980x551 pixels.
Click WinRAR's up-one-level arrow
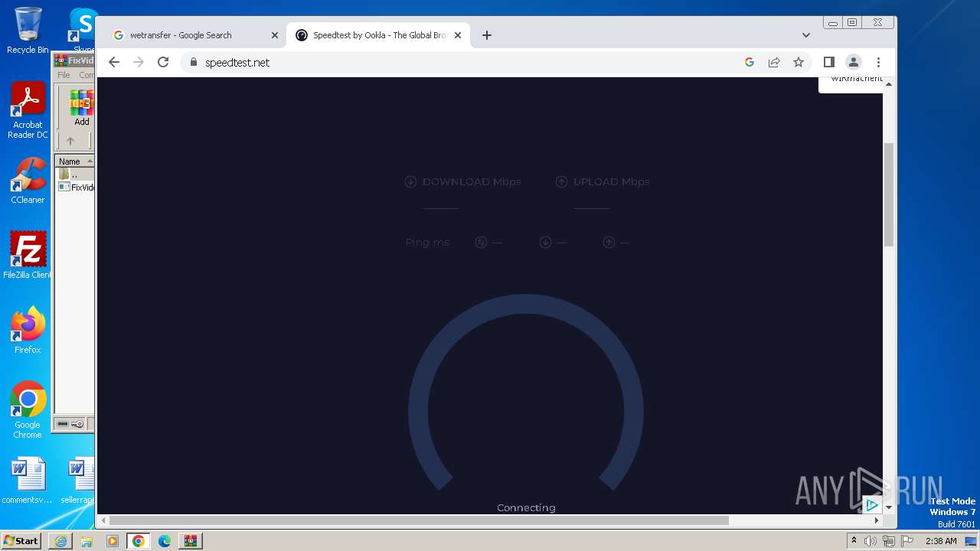click(70, 141)
